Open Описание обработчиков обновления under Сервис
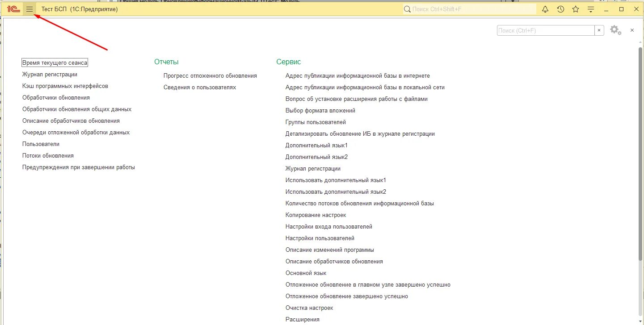 tap(334, 262)
